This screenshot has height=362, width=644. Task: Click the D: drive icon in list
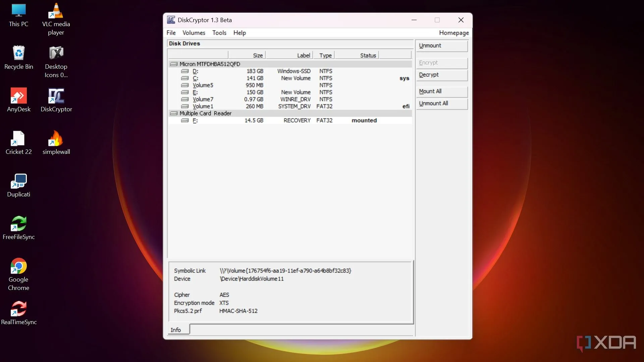pyautogui.click(x=184, y=71)
